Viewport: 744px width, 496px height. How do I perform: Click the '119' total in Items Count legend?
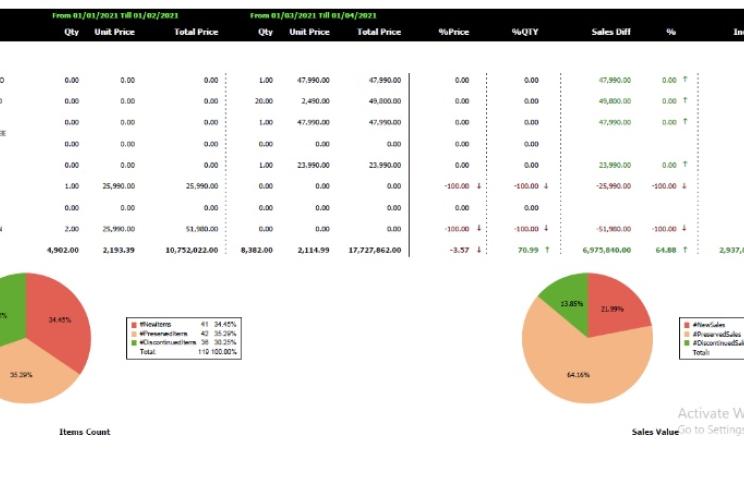pos(203,352)
